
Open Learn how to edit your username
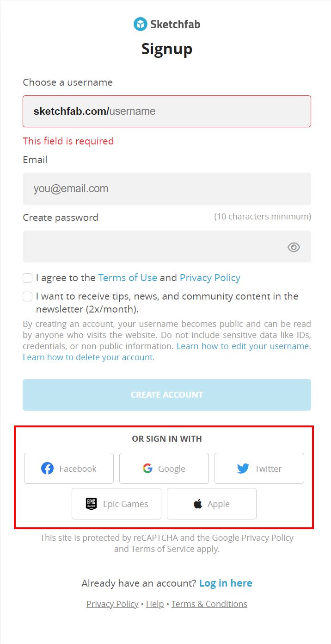[x=244, y=346]
